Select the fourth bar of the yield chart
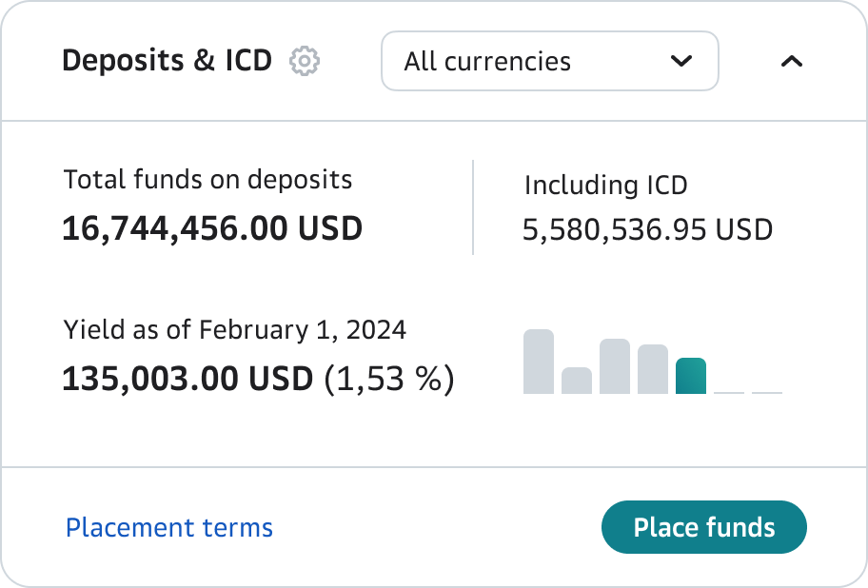Screen dimensions: 868x588 point(653,369)
